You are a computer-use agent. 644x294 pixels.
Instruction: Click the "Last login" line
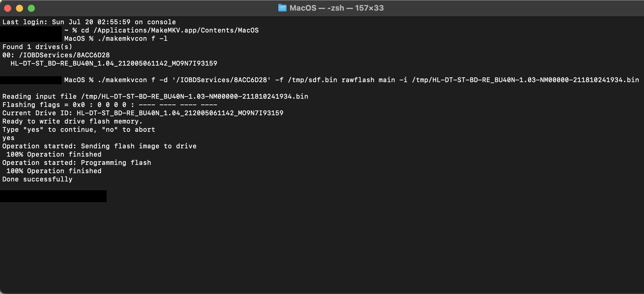(x=89, y=22)
